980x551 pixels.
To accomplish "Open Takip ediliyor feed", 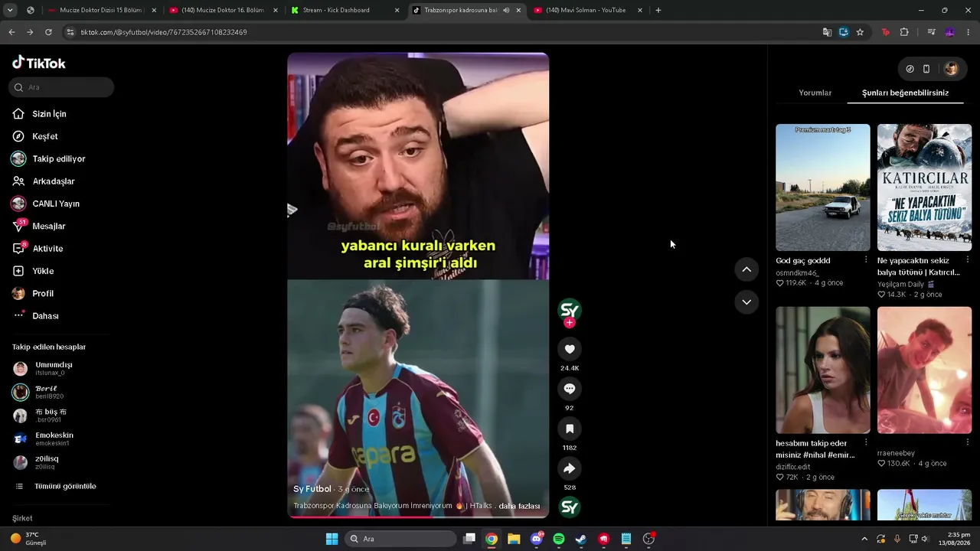I will [48, 158].
